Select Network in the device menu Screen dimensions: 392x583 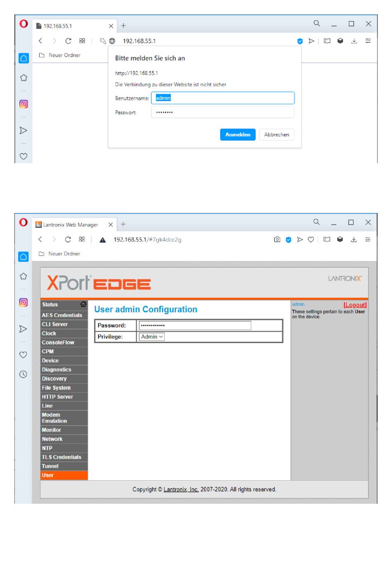(x=52, y=439)
